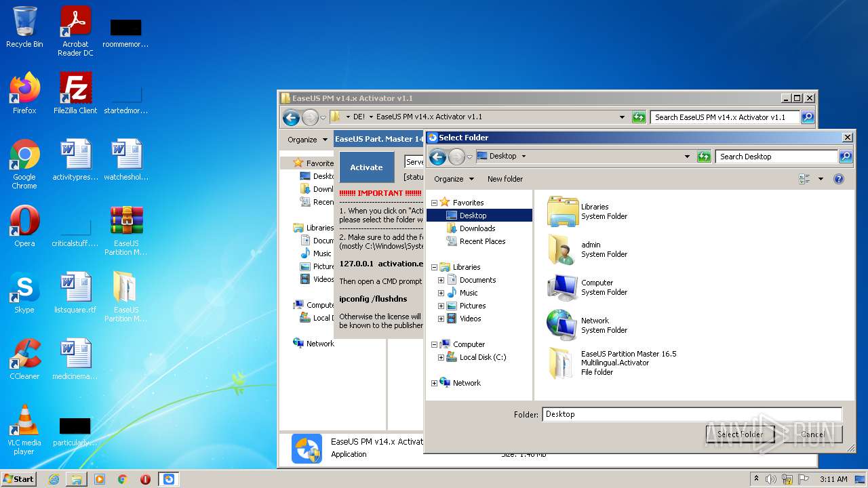Click the clock showing 3:11 AM
The image size is (868, 488).
[x=833, y=479]
